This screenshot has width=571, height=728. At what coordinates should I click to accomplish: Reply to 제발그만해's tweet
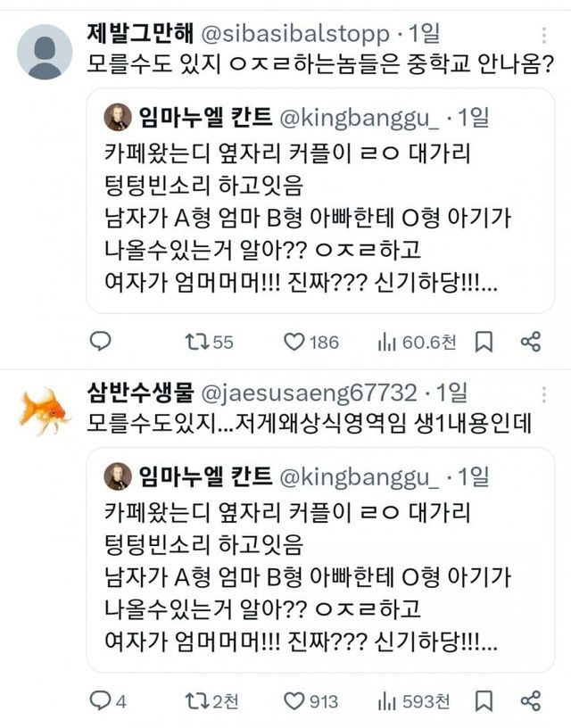pos(101,342)
